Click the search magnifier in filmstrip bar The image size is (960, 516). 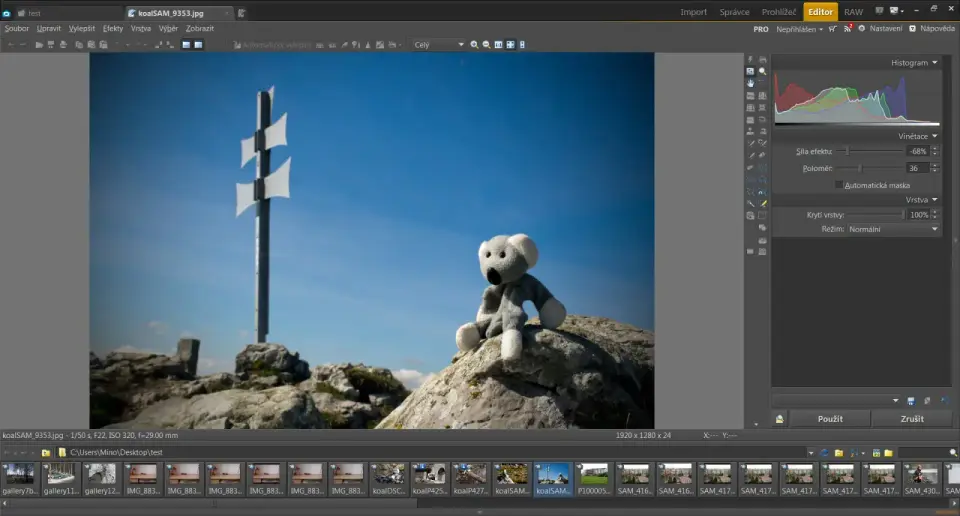point(953,453)
